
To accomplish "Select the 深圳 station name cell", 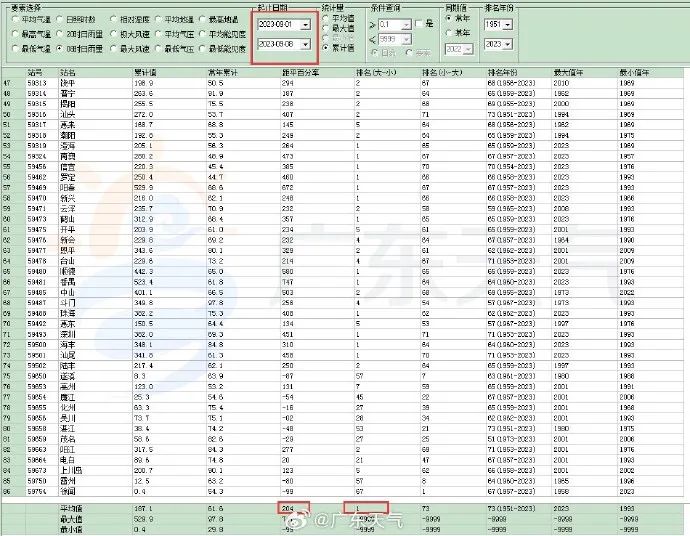I will coord(68,334).
